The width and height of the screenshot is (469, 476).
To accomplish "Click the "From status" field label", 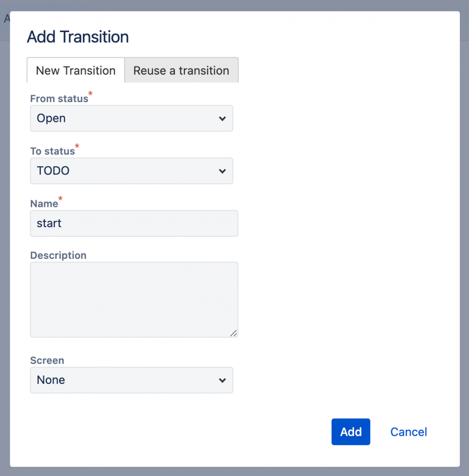I will (x=59, y=98).
